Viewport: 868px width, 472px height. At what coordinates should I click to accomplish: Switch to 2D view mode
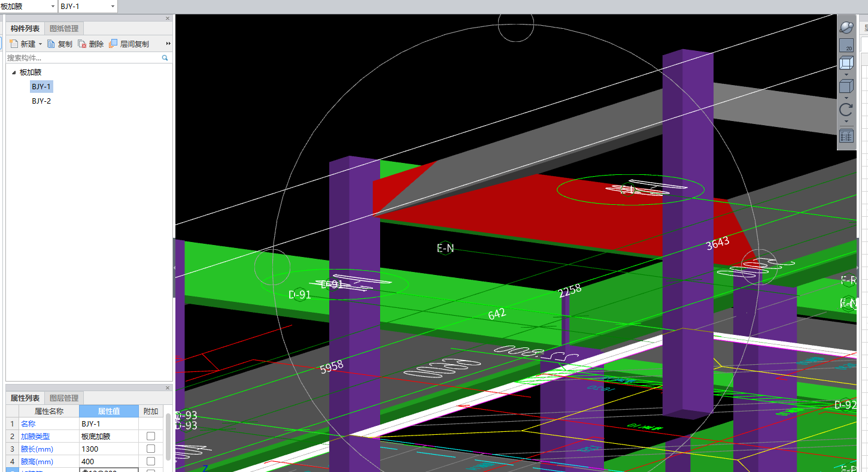point(846,46)
